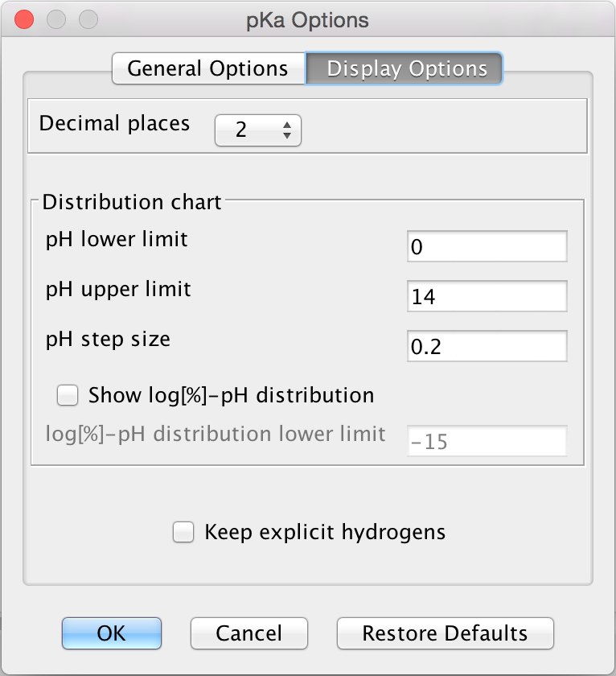Click Restore Defaults button

click(445, 633)
